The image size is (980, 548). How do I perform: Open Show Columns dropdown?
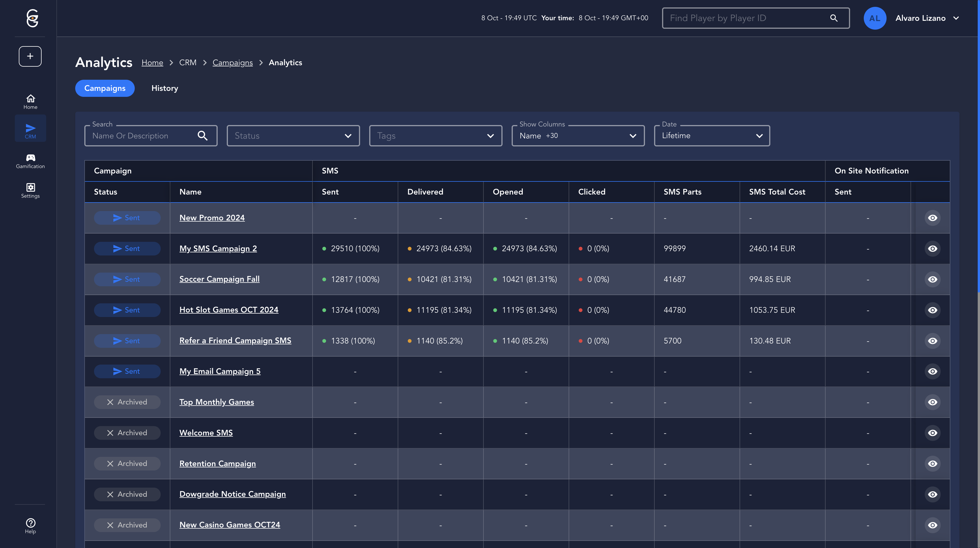pyautogui.click(x=577, y=136)
